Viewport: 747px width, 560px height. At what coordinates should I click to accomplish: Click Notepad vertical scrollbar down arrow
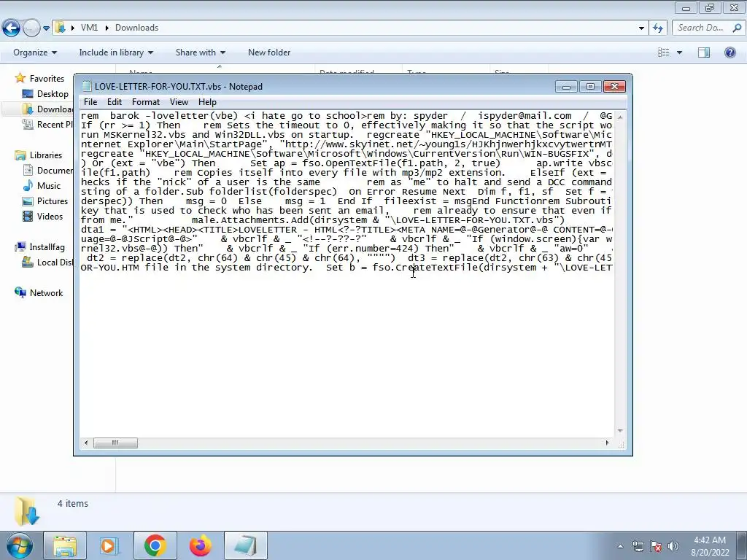pos(620,430)
